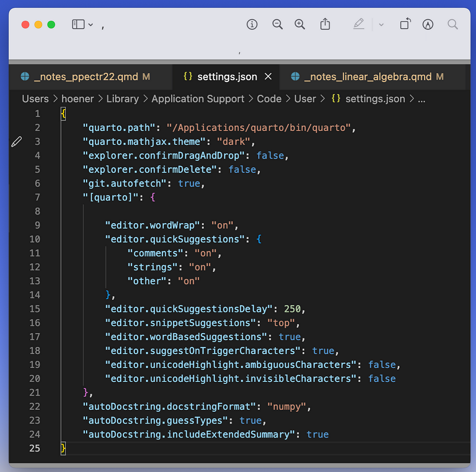The image size is (476, 472).
Task: Click "explorer.confirmDelete" key
Action: [x=150, y=170]
